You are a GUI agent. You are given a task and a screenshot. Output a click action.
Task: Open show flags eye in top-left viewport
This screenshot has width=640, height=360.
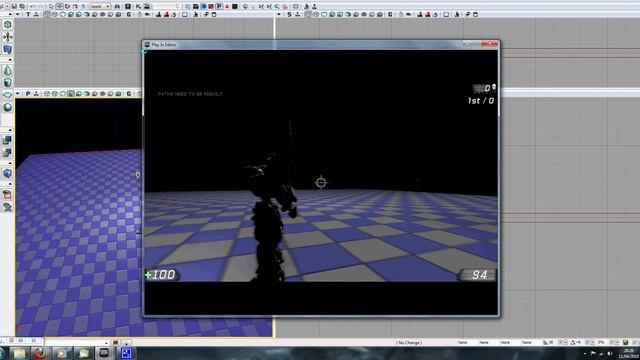(147, 14)
